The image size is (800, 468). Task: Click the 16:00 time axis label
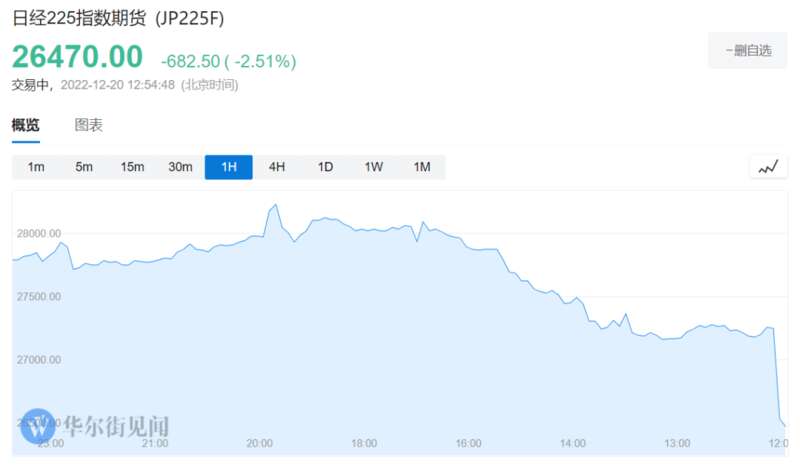tap(468, 444)
